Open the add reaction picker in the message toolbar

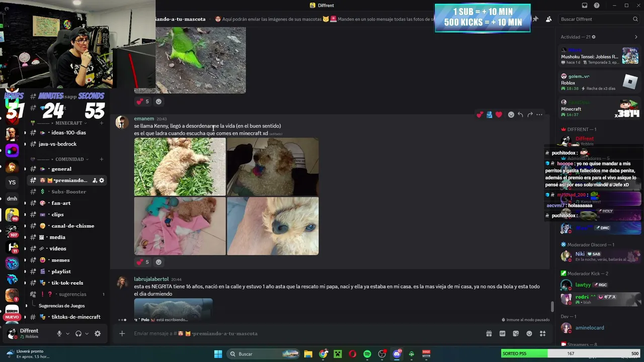pos(511,115)
